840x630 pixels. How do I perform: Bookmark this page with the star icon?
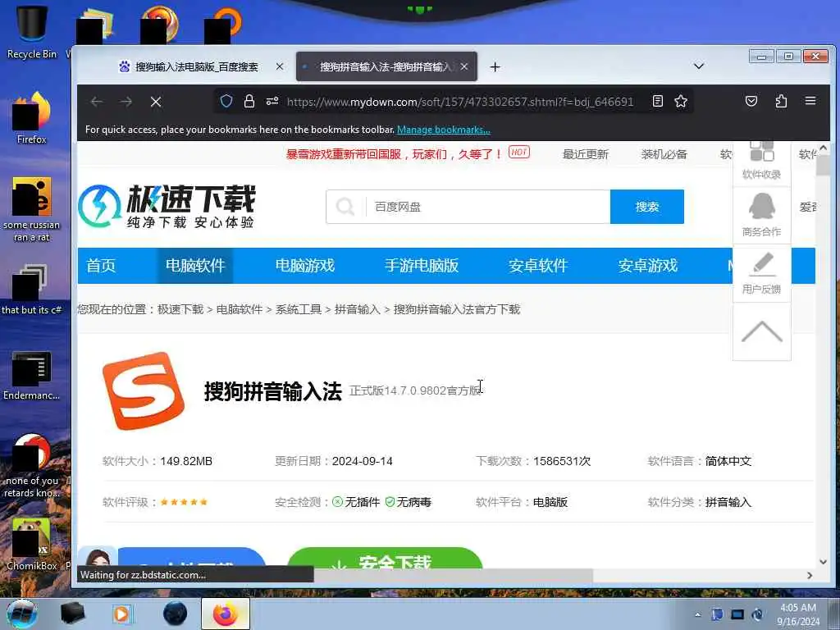[681, 101]
